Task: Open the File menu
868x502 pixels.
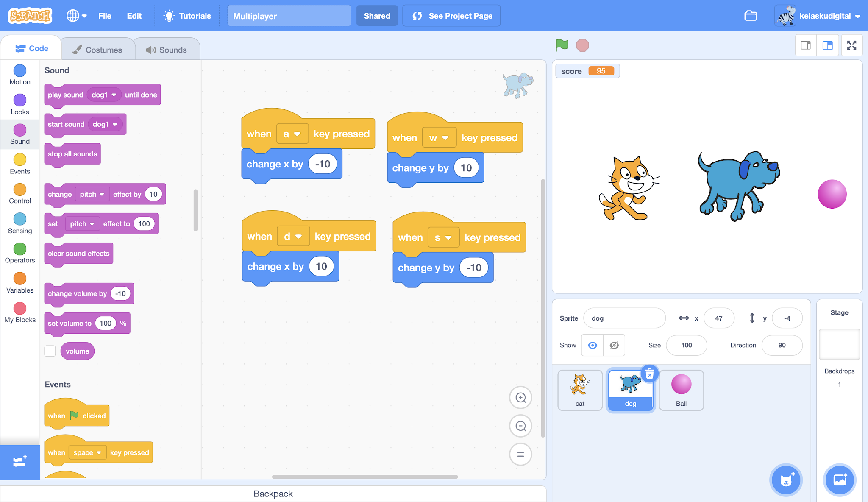Action: coord(105,16)
